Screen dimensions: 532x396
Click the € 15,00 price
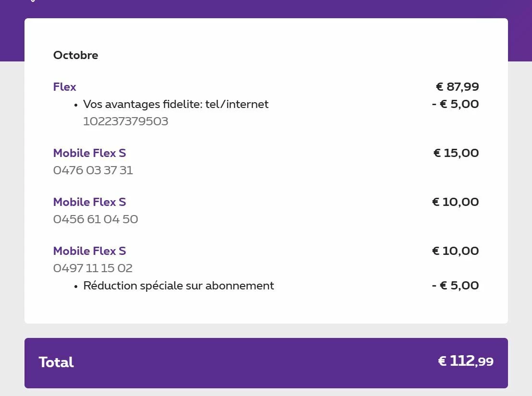(456, 153)
